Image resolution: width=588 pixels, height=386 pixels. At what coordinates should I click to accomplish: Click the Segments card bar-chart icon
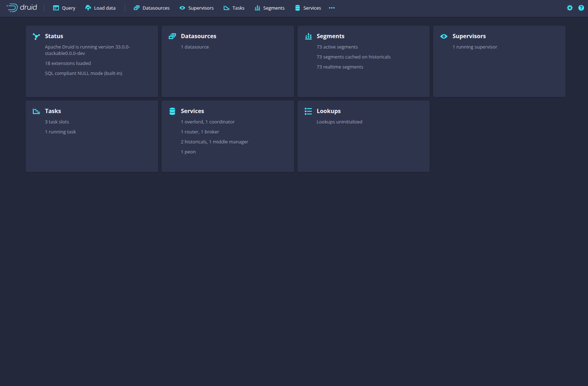pos(308,36)
